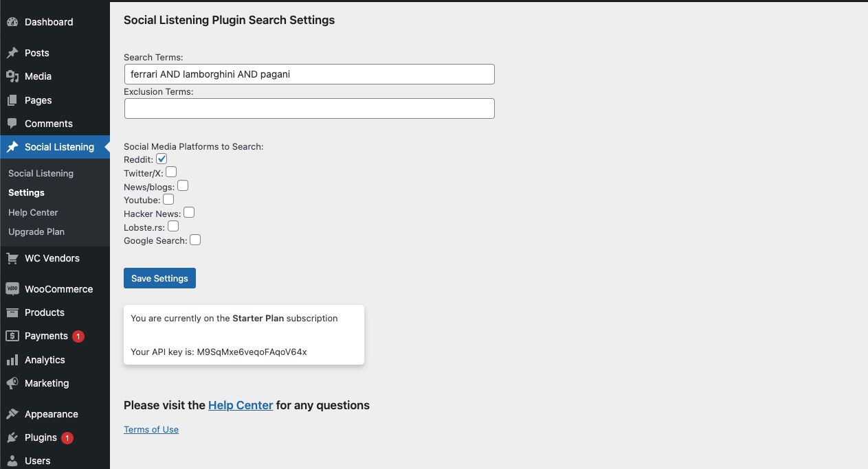868x469 pixels.
Task: Click the Marketing megaphone icon
Action: [12, 383]
